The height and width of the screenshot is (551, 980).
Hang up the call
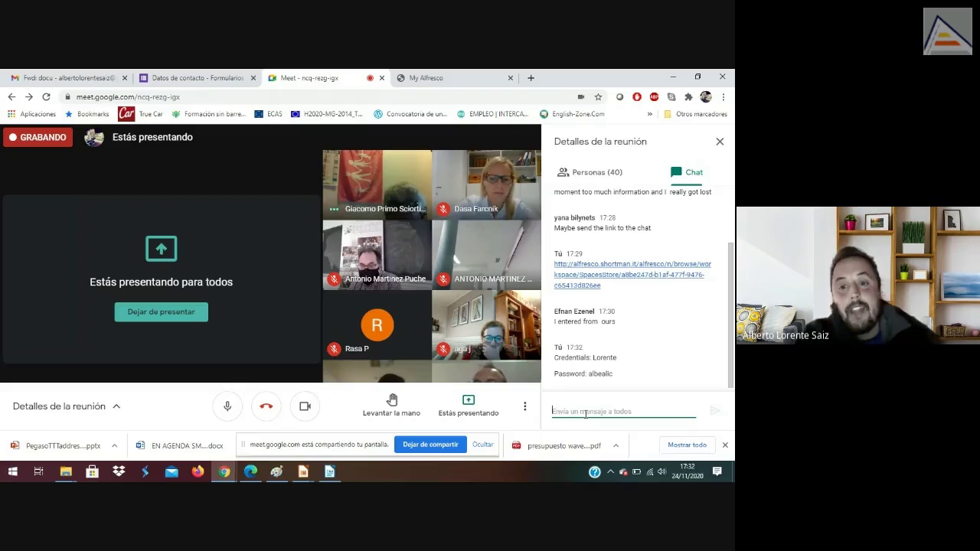266,406
